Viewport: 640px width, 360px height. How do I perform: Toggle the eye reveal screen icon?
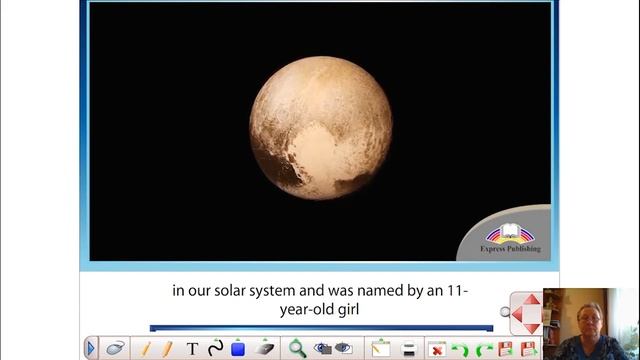[344, 348]
